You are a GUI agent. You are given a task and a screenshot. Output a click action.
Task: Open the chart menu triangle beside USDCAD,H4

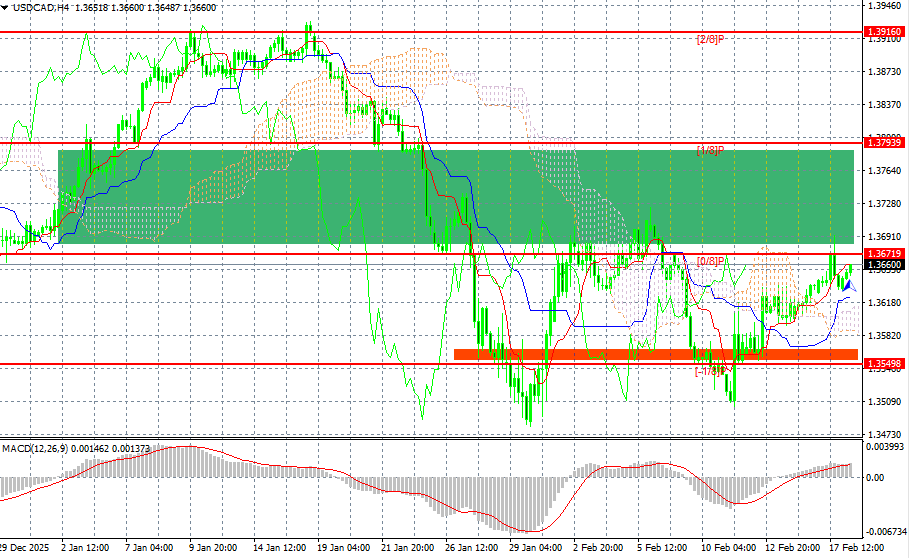click(5, 8)
